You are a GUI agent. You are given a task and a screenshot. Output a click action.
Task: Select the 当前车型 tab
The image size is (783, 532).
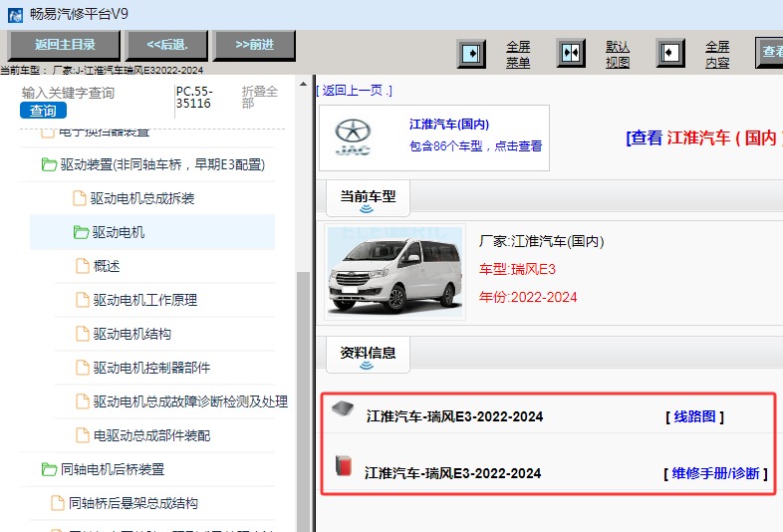click(368, 199)
